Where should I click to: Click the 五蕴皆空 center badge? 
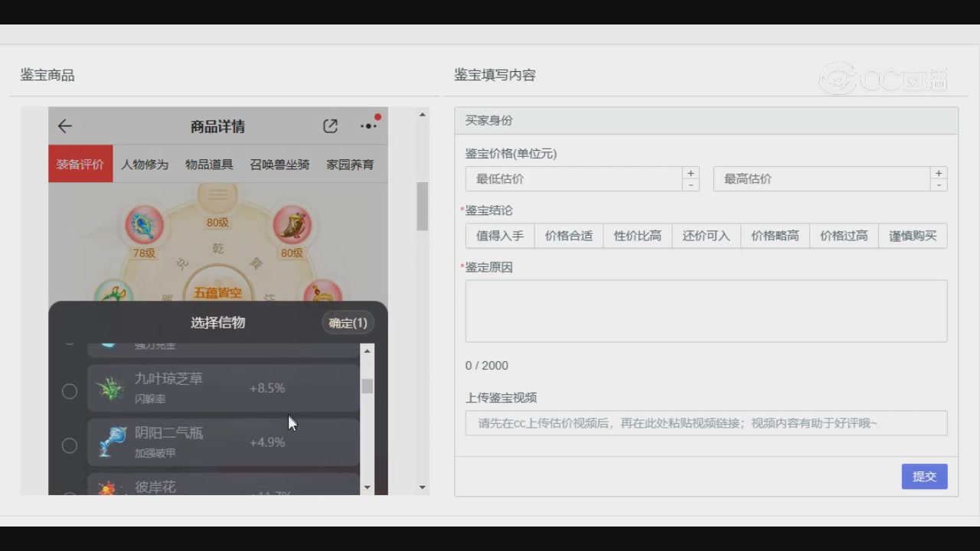tap(217, 292)
